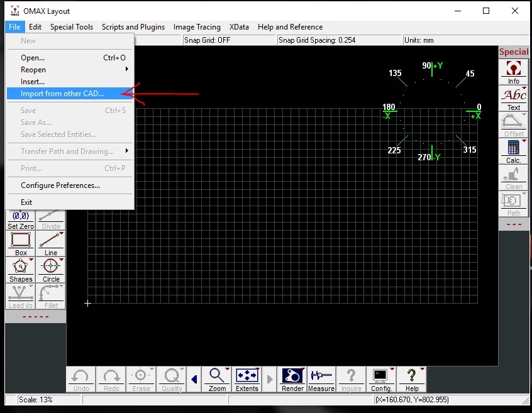The image size is (532, 413).
Task: Open the File menu
Action: [x=14, y=27]
